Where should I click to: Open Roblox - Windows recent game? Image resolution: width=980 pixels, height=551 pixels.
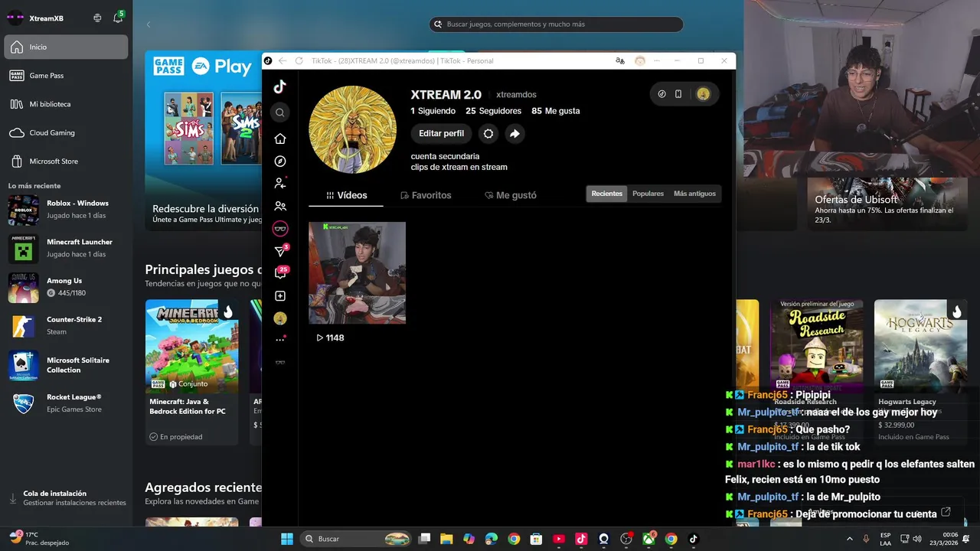coord(66,209)
